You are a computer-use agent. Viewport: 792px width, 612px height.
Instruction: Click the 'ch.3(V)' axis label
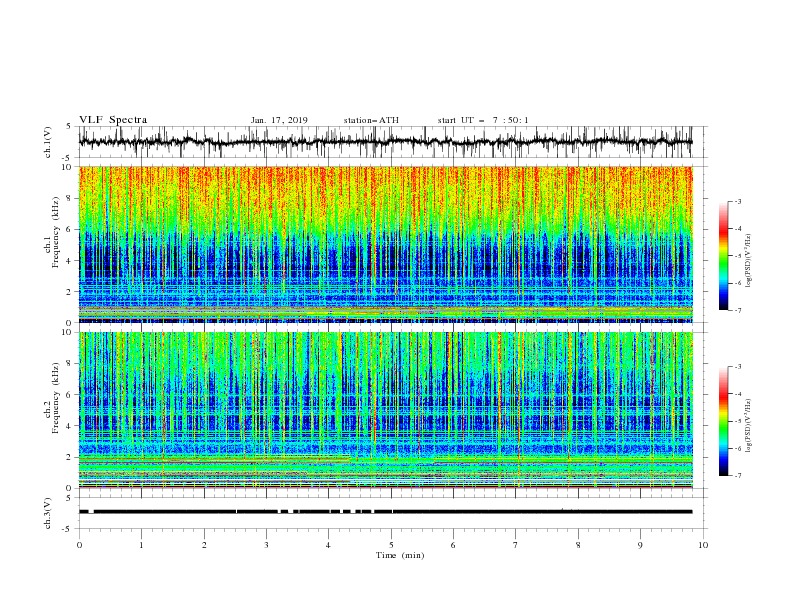point(48,513)
